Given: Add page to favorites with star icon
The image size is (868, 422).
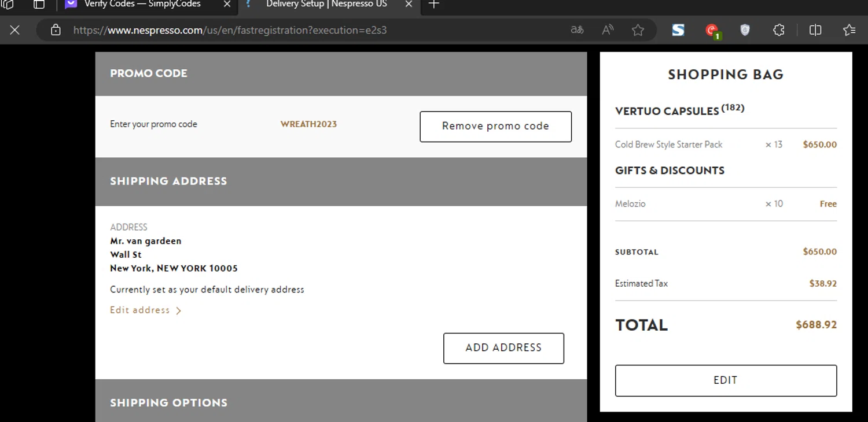Looking at the screenshot, I should [x=638, y=30].
